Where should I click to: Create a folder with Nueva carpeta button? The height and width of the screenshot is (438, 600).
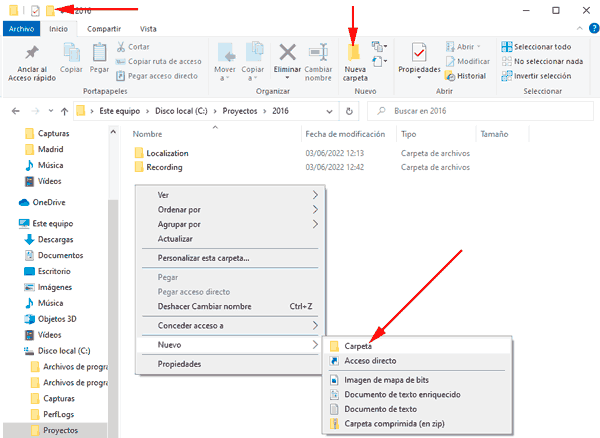tap(355, 63)
